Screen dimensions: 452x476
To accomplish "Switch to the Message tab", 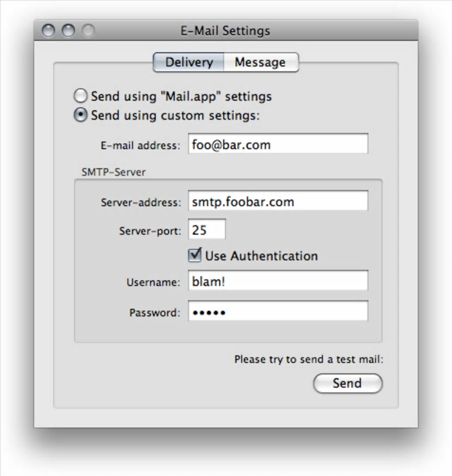I will point(261,62).
